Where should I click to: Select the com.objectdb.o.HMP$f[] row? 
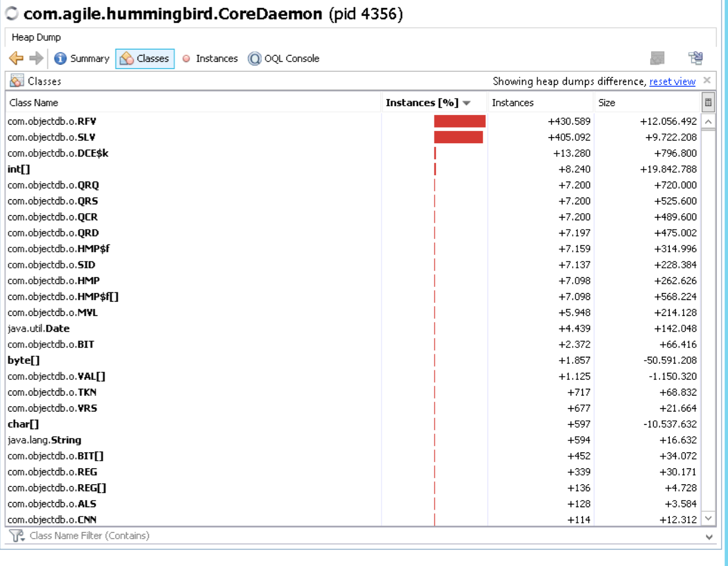click(x=353, y=296)
